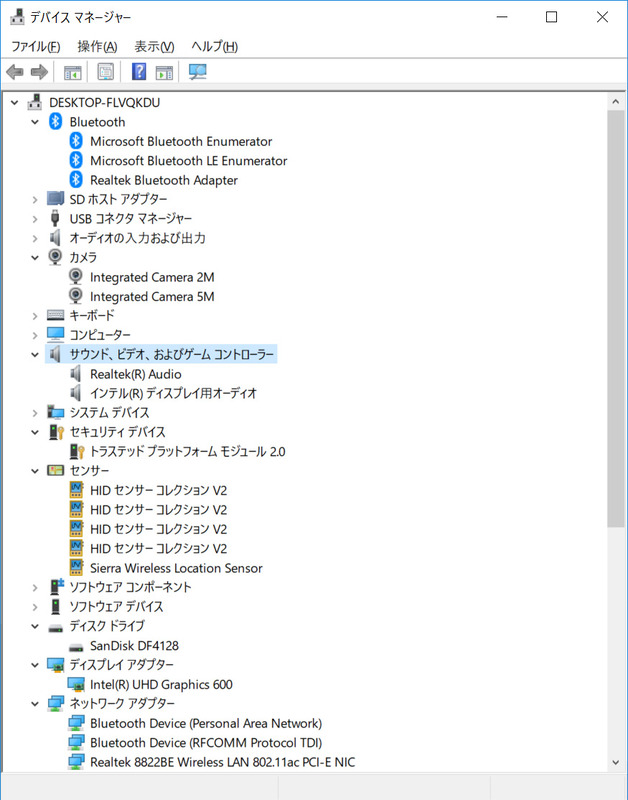628x800 pixels.
Task: Click the Bluetooth category icon
Action: click(x=55, y=122)
